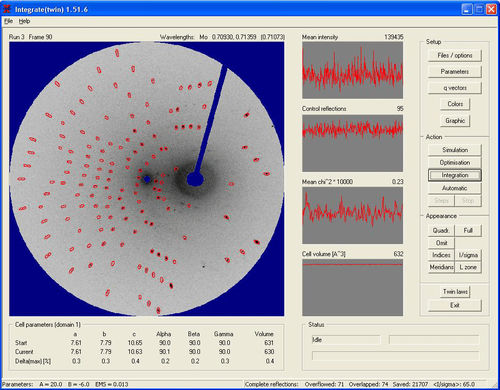The width and height of the screenshot is (500, 390).
Task: Start the Simulation action
Action: [x=455, y=150]
